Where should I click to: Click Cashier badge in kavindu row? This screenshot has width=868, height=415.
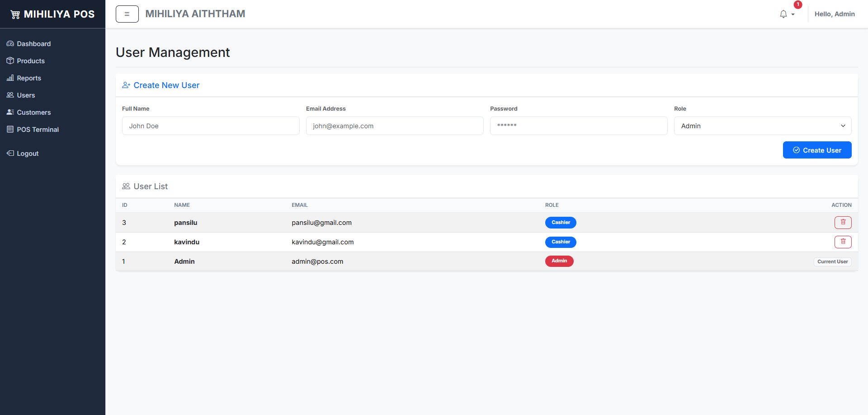561,242
